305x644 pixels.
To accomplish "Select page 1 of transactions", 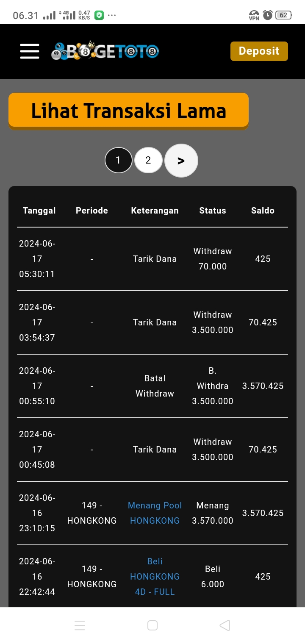I will pos(118,160).
